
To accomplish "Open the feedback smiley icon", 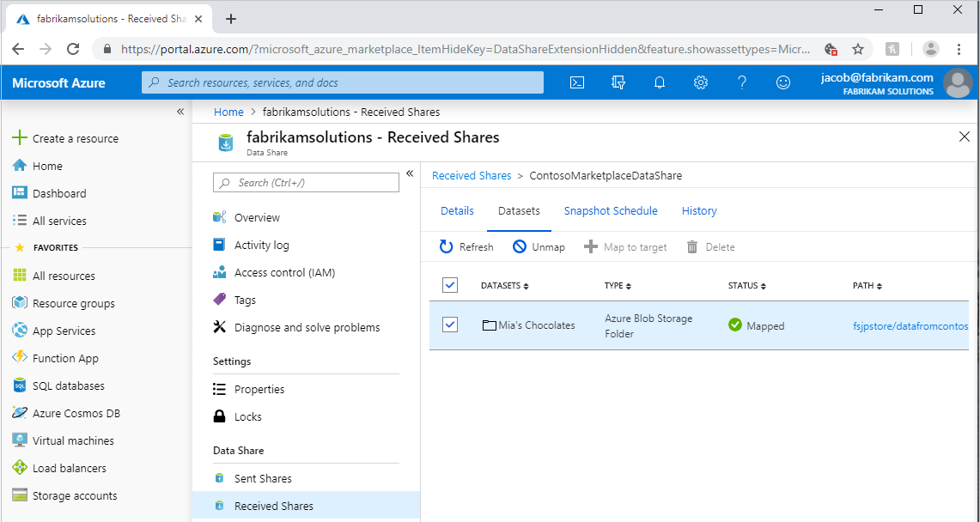I will (x=783, y=82).
